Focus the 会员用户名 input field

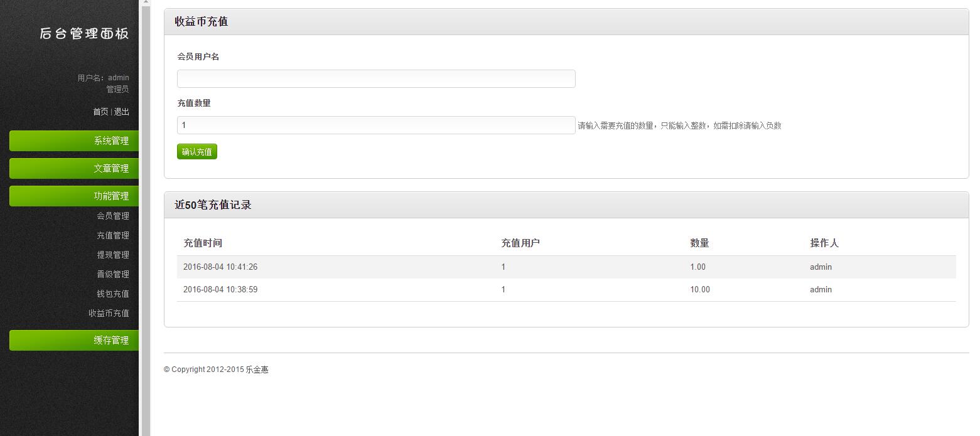pos(375,79)
